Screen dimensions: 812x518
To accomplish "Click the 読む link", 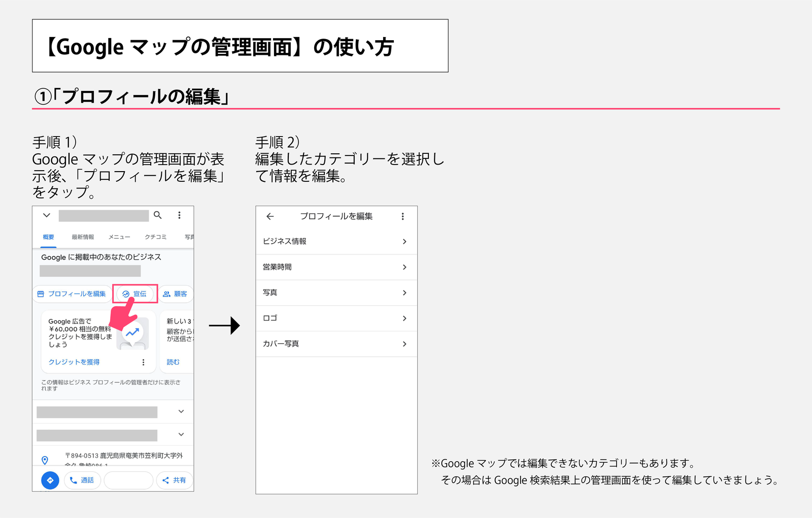I will pyautogui.click(x=173, y=362).
